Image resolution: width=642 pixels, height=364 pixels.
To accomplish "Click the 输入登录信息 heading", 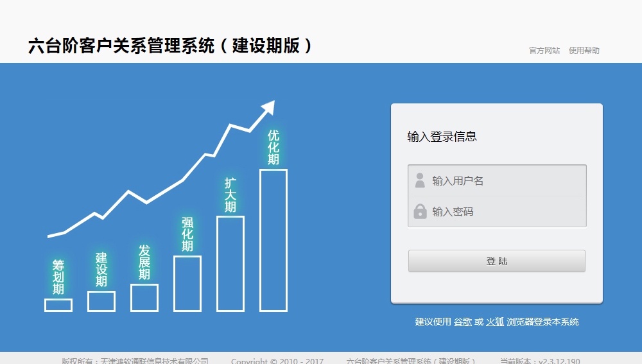I will point(442,137).
